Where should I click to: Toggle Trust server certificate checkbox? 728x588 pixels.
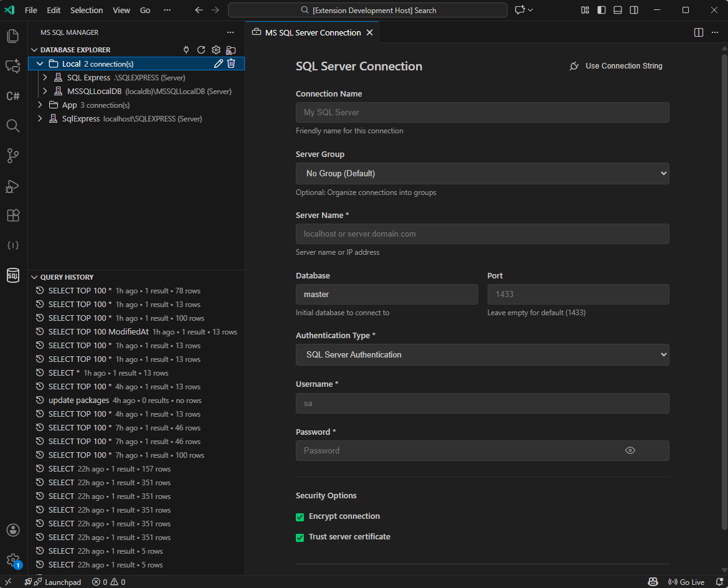[300, 538]
